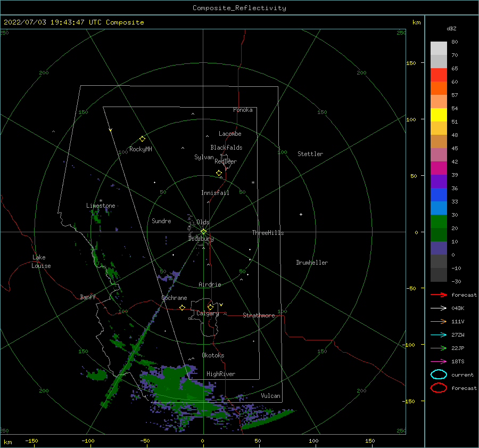This screenshot has height=448, width=479.
Task: Click the cyan current ellipse icon
Action: pyautogui.click(x=439, y=374)
